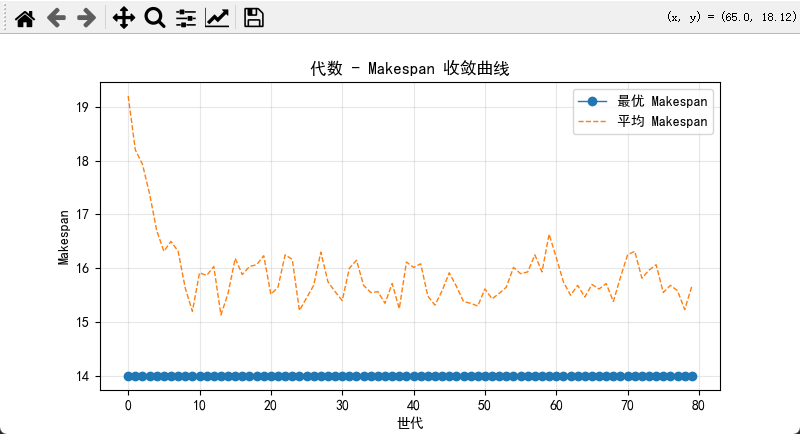Open the edit axis and curve parameters icon
The image size is (800, 434).
tap(216, 17)
